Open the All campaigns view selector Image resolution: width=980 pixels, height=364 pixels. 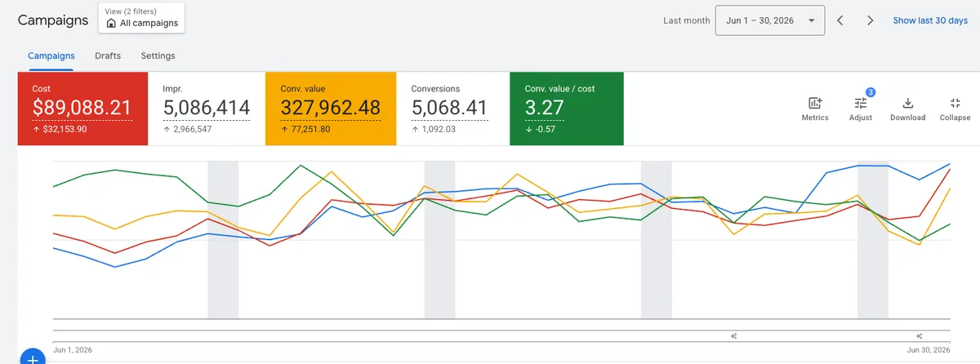(x=141, y=18)
